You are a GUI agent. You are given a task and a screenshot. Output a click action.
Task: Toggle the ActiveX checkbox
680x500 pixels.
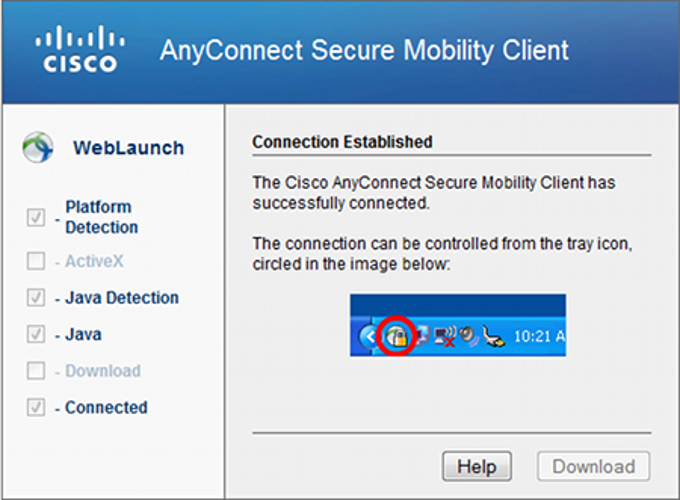[36, 262]
